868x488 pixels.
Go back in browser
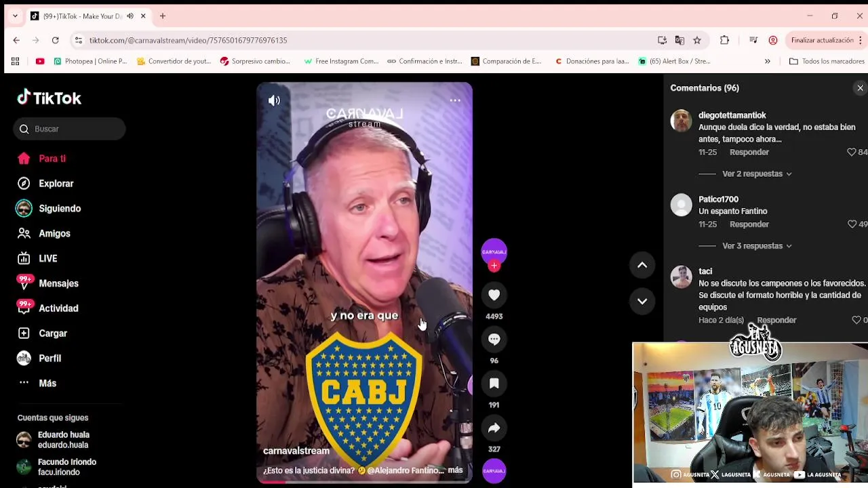(x=16, y=41)
